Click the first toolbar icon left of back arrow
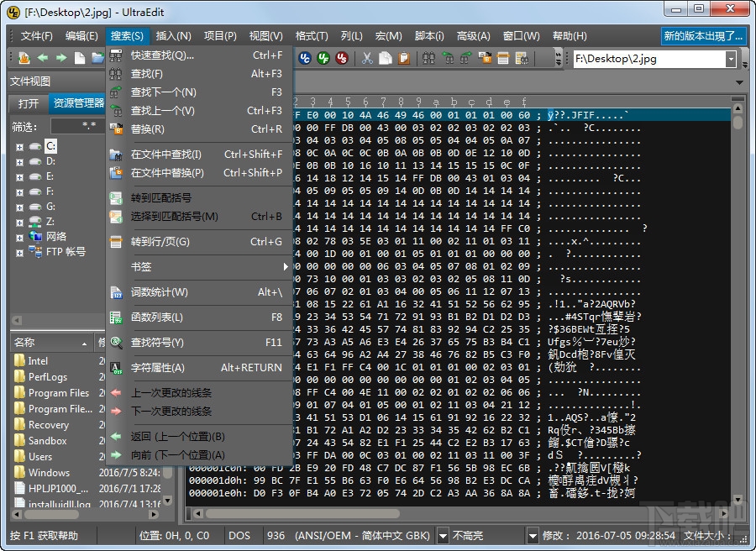756x551 pixels. 24,58
